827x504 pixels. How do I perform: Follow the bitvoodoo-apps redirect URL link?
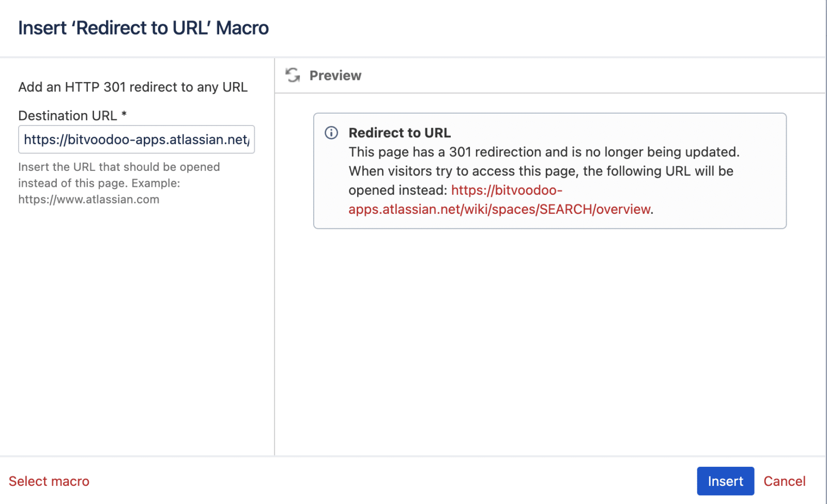pos(507,190)
